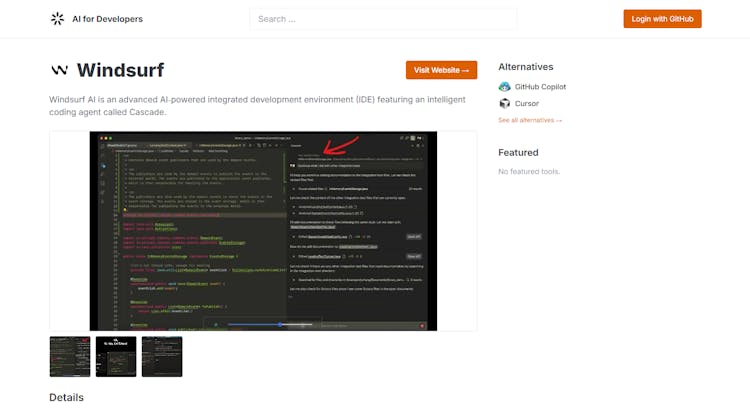Click the Featured section heading
The image size is (750, 410).
point(518,153)
